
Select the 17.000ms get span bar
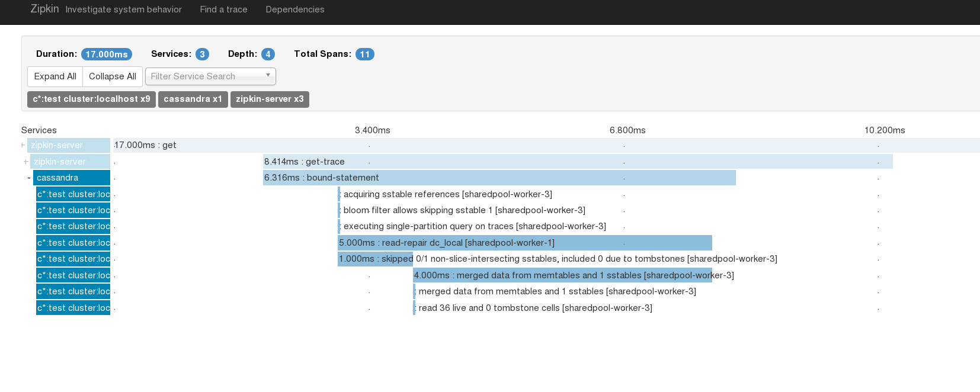point(533,145)
